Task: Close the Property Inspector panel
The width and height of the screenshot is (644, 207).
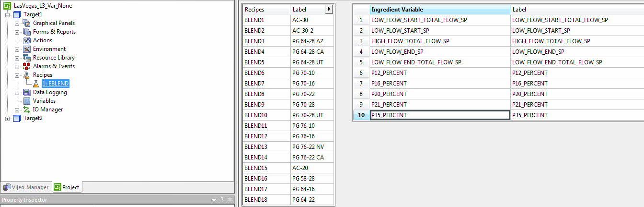Action: coord(230,200)
